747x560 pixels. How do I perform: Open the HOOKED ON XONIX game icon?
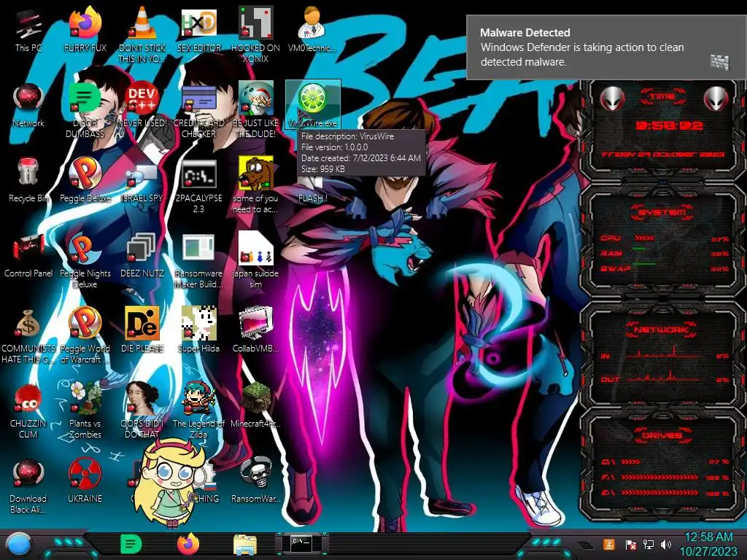click(x=256, y=34)
